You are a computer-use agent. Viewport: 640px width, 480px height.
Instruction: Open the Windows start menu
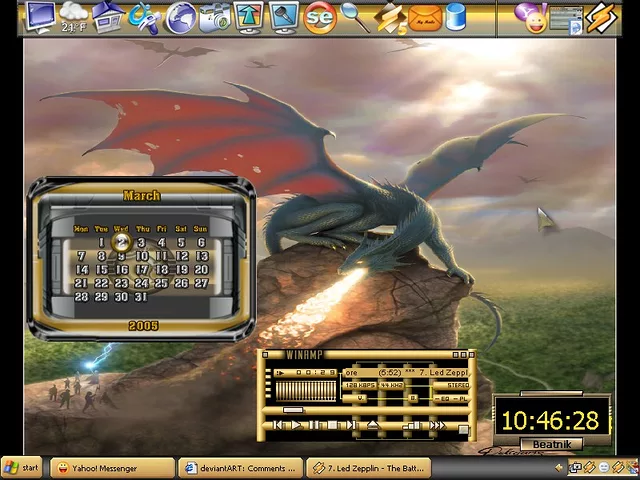tap(22, 468)
